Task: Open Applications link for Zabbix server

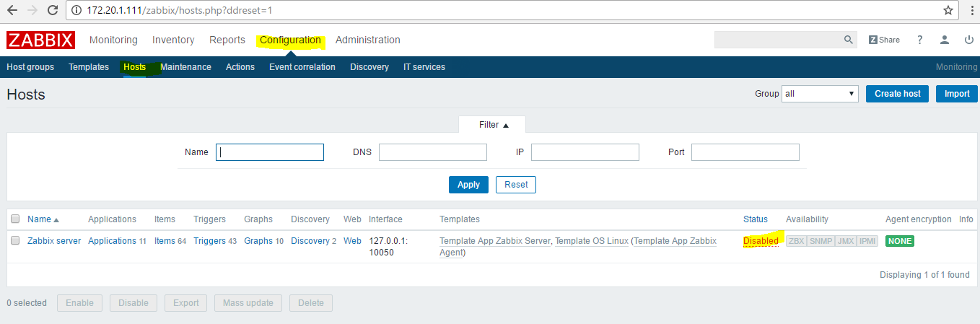Action: click(x=112, y=241)
